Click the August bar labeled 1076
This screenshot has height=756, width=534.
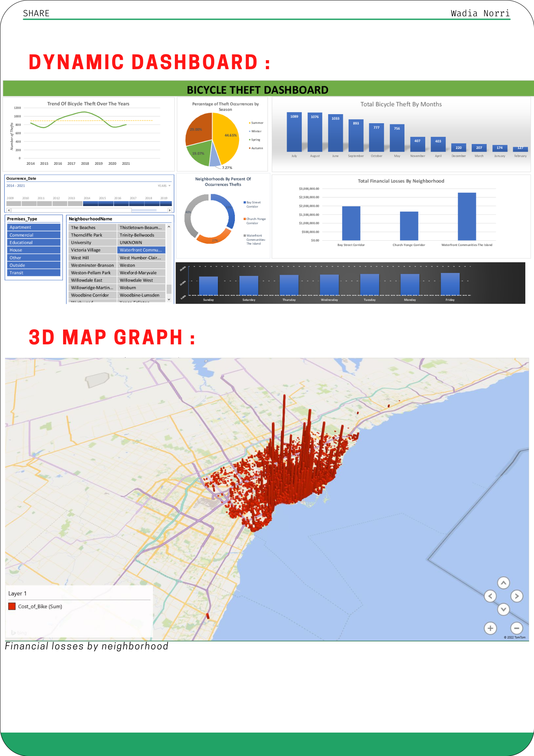point(315,132)
